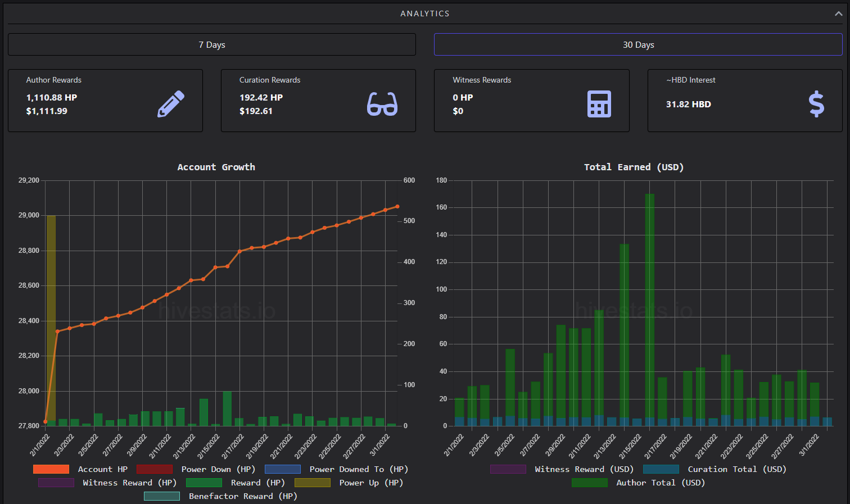Click the calculator icon in Witness Rewards

599,104
